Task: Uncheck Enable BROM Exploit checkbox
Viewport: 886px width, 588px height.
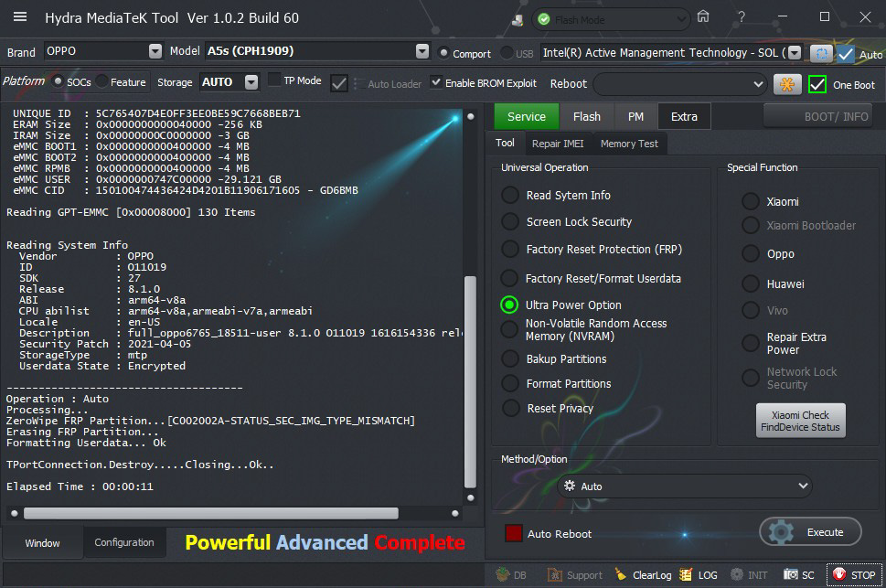Action: point(436,82)
